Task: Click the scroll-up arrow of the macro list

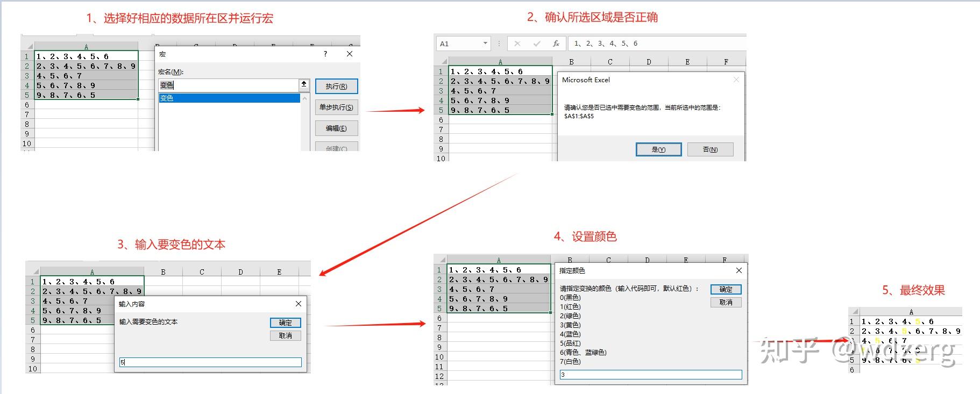Action: [305, 98]
